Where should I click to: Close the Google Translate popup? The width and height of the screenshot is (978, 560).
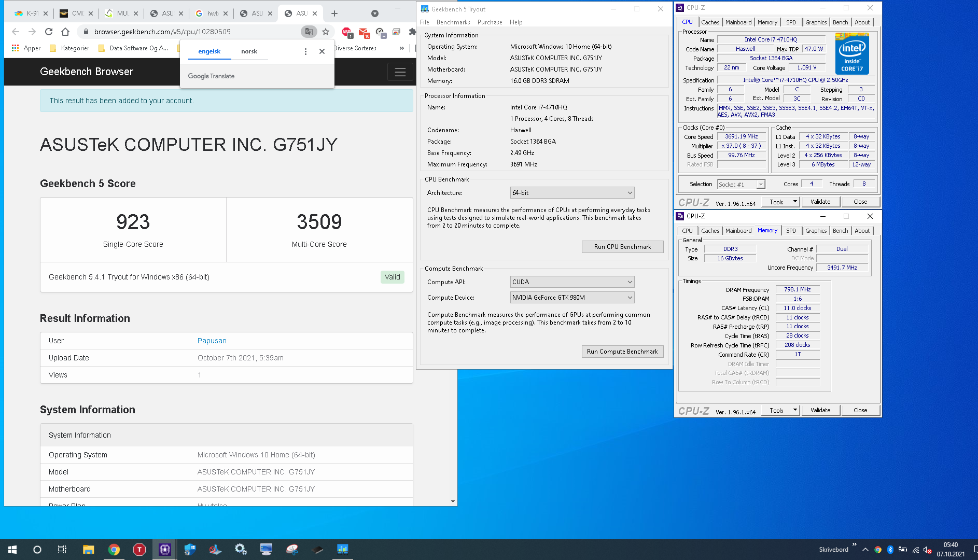pyautogui.click(x=322, y=51)
